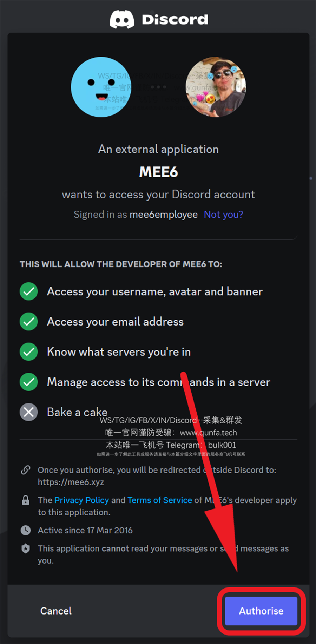316x644 pixels.
Task: Click the chain link icon next to redirect notice
Action: point(26,470)
